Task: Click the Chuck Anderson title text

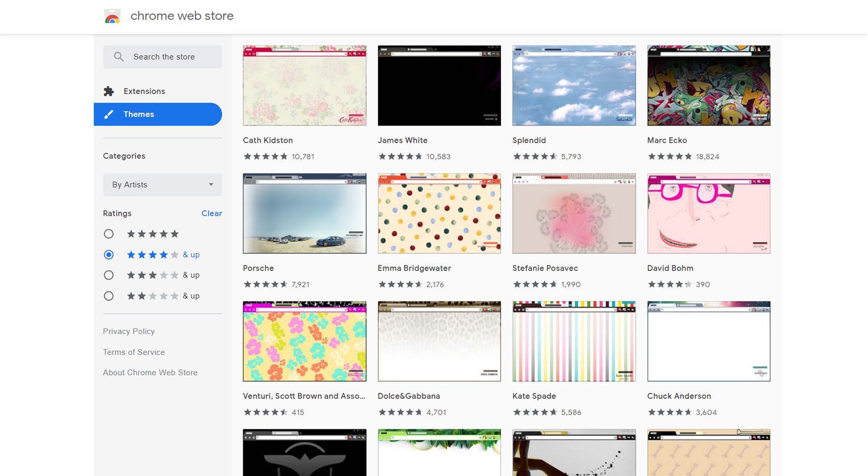Action: (679, 396)
